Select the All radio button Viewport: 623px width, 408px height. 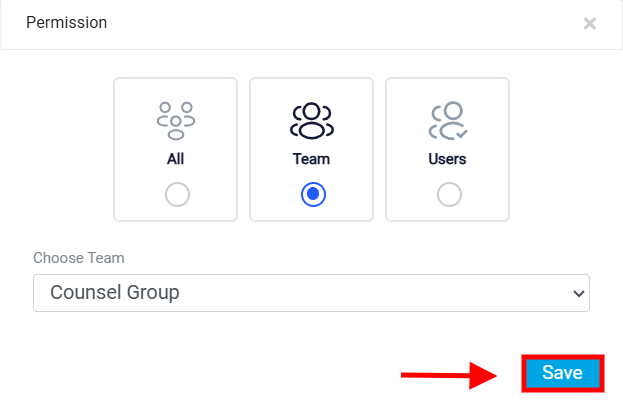coord(177,195)
